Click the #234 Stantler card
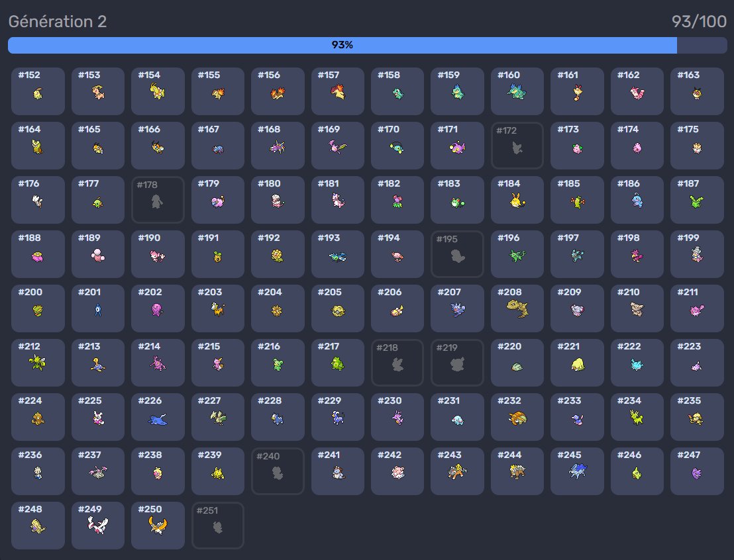 [x=637, y=417]
